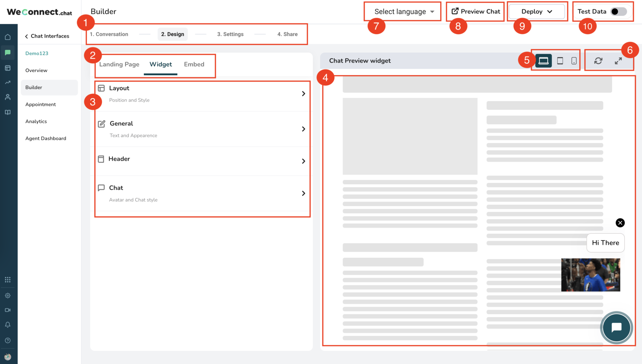Open the layout panel sidebar icon
642x364 pixels.
tap(8, 68)
